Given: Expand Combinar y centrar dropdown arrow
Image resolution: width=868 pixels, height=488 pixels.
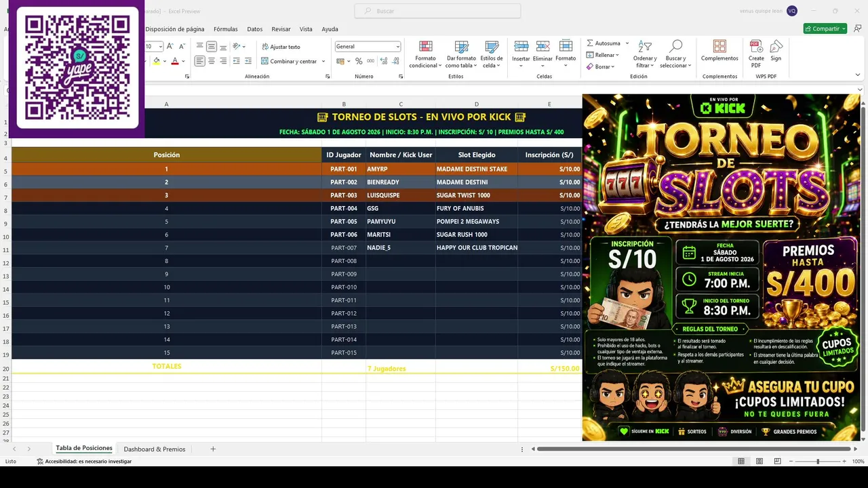Looking at the screenshot, I should point(323,61).
